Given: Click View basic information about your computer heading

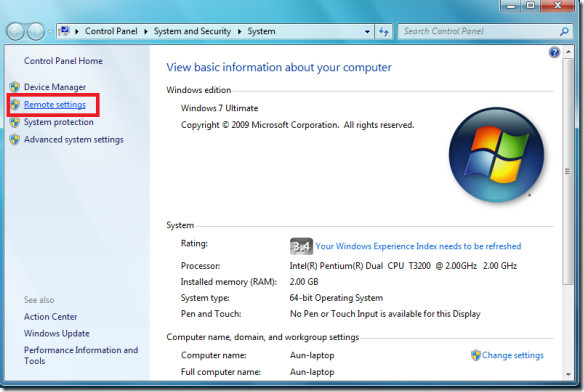Looking at the screenshot, I should coord(279,67).
